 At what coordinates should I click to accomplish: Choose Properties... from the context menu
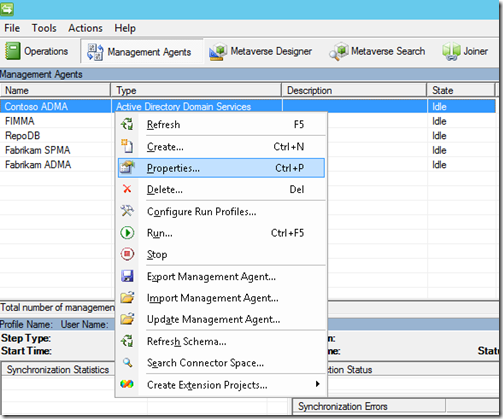[221, 168]
